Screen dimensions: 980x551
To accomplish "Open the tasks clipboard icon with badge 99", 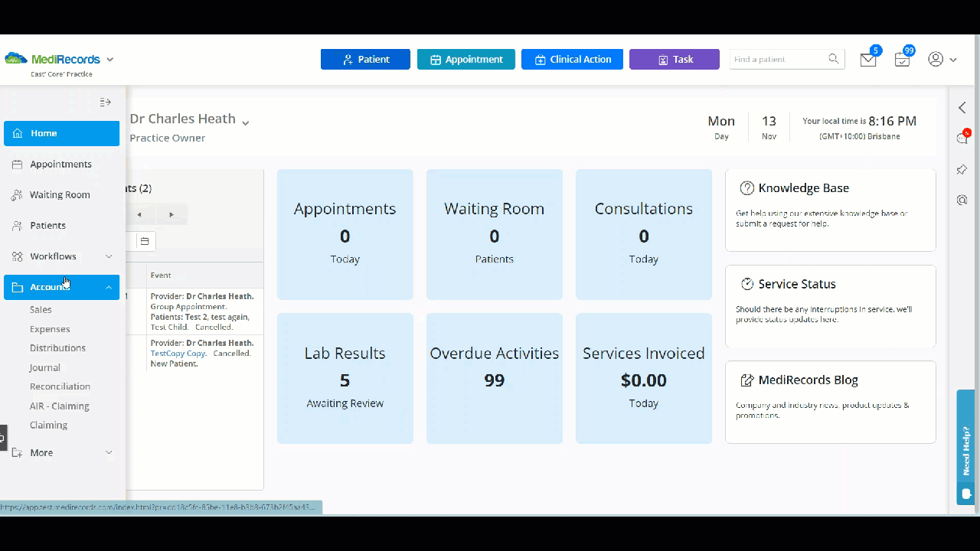I will tap(903, 60).
